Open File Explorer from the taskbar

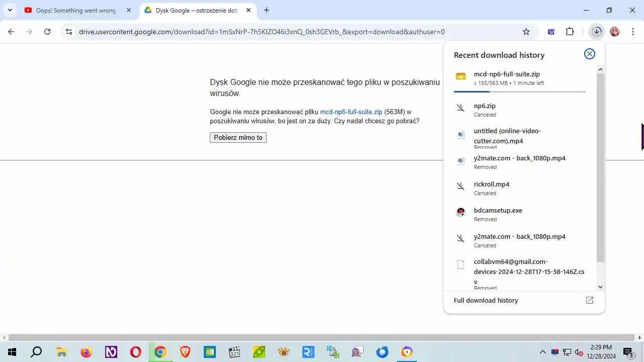pyautogui.click(x=61, y=352)
